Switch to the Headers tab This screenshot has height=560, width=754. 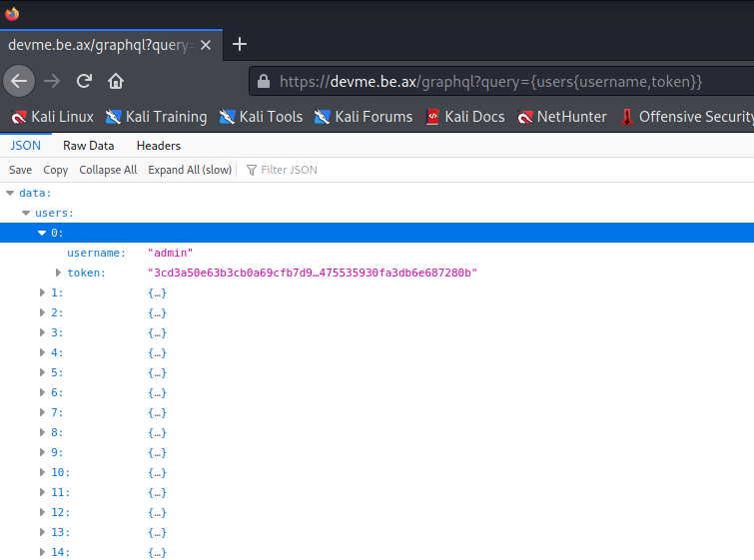[x=159, y=146]
